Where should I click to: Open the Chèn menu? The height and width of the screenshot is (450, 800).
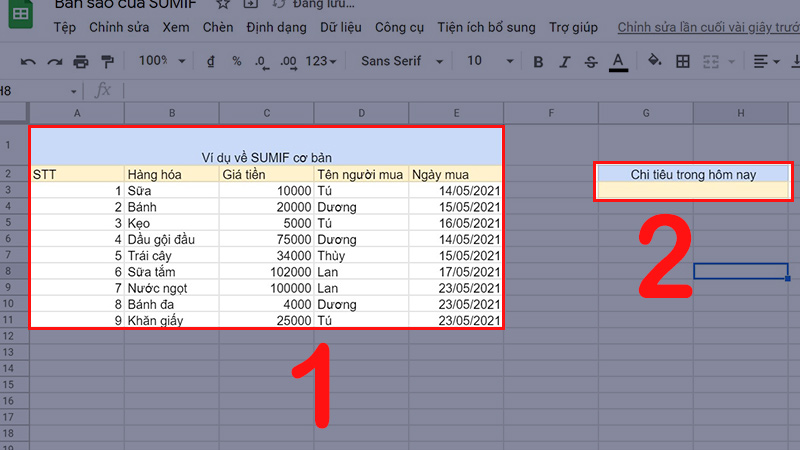coord(218,27)
